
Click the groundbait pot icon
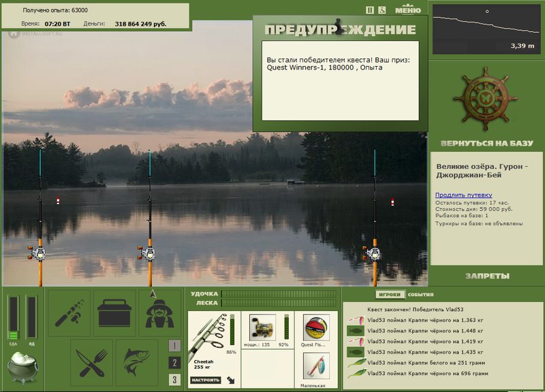coord(23,367)
